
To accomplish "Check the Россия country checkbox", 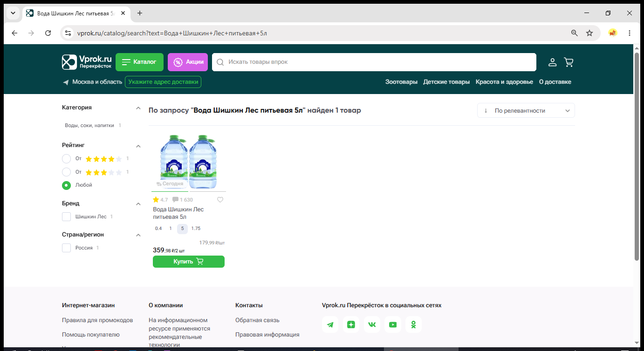I will [x=67, y=248].
